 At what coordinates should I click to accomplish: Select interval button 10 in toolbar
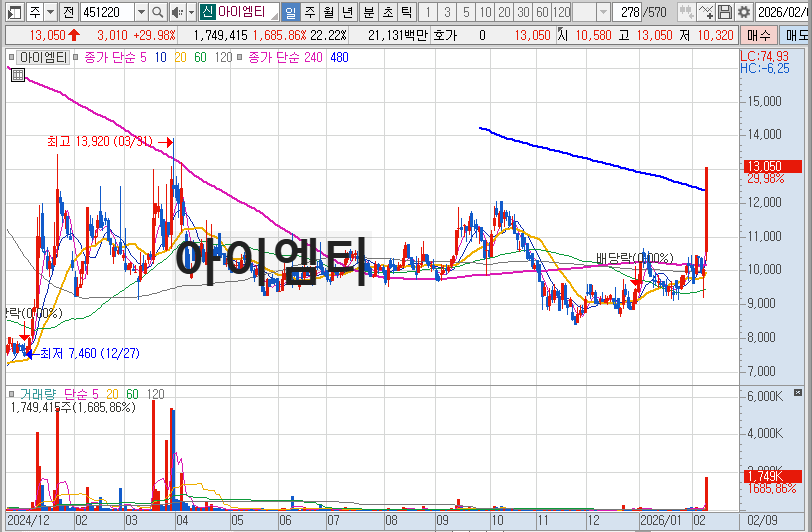pyautogui.click(x=485, y=11)
